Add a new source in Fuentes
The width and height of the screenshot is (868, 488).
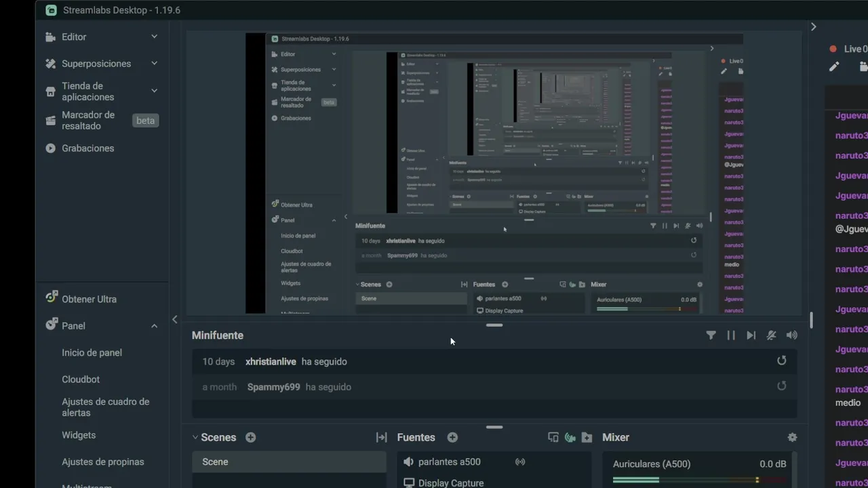[452, 437]
